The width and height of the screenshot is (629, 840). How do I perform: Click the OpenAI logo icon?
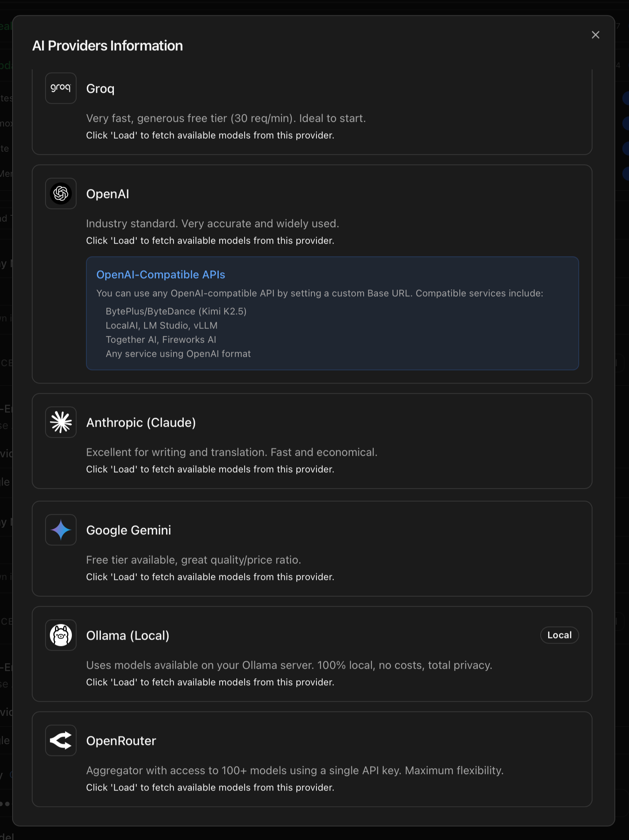[61, 193]
